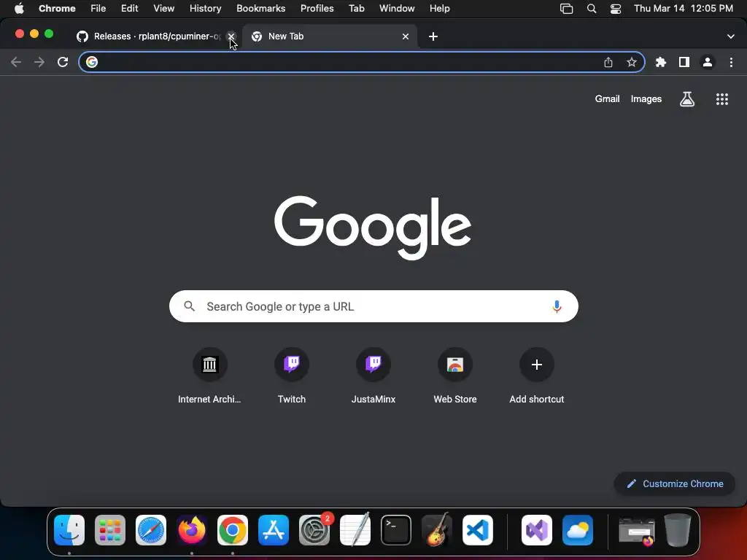Click Customize Chrome button
The height and width of the screenshot is (560, 747).
point(675,484)
